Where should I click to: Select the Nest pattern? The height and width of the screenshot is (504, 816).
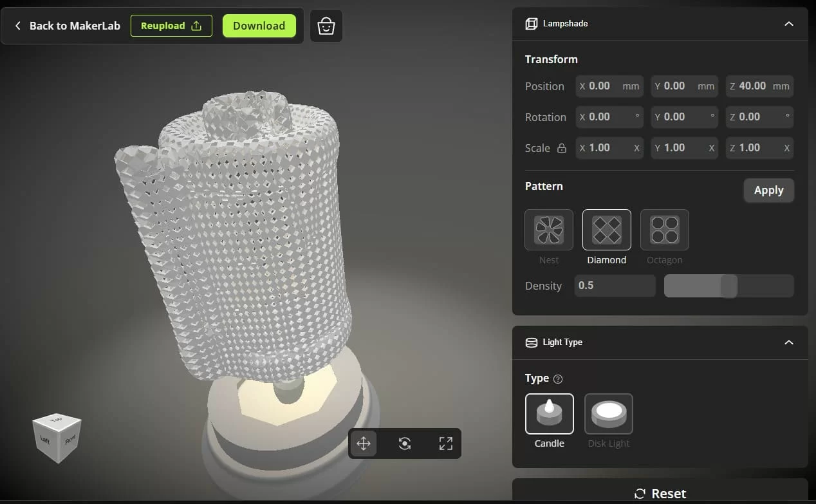tap(549, 230)
